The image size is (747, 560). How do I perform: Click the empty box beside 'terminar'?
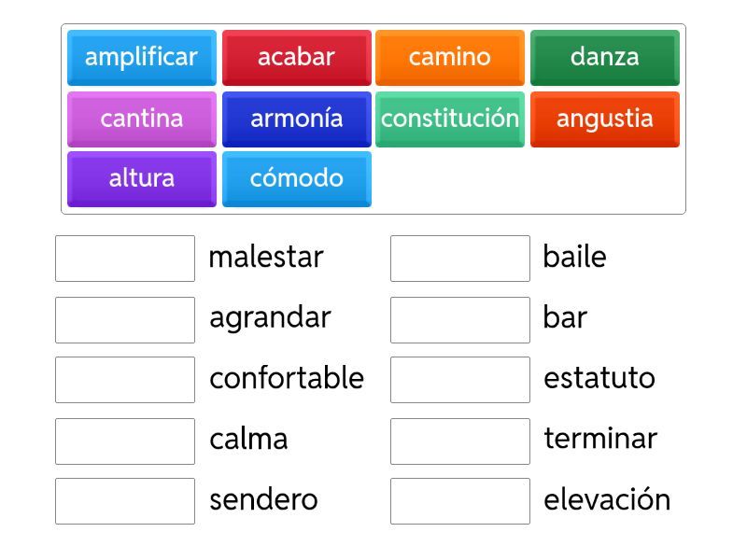pyautogui.click(x=459, y=441)
